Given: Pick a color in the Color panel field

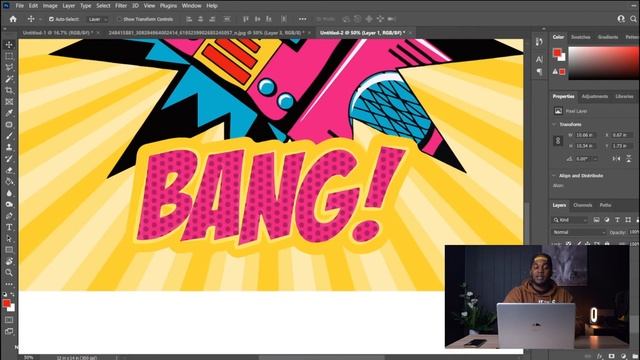Looking at the screenshot, I should click(604, 63).
